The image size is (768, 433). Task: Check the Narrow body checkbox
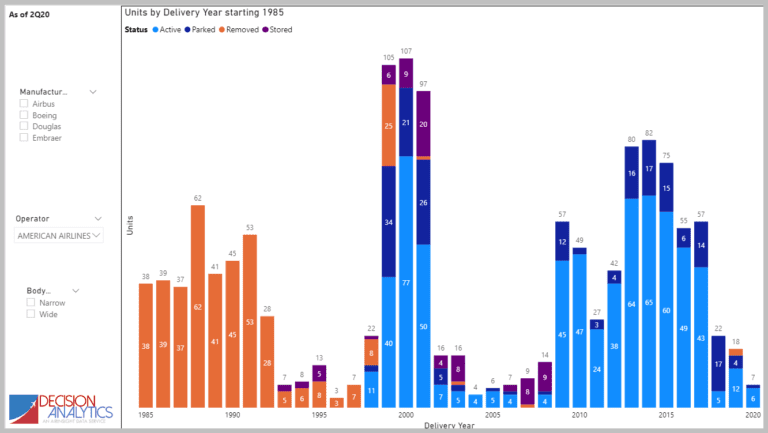(30, 302)
